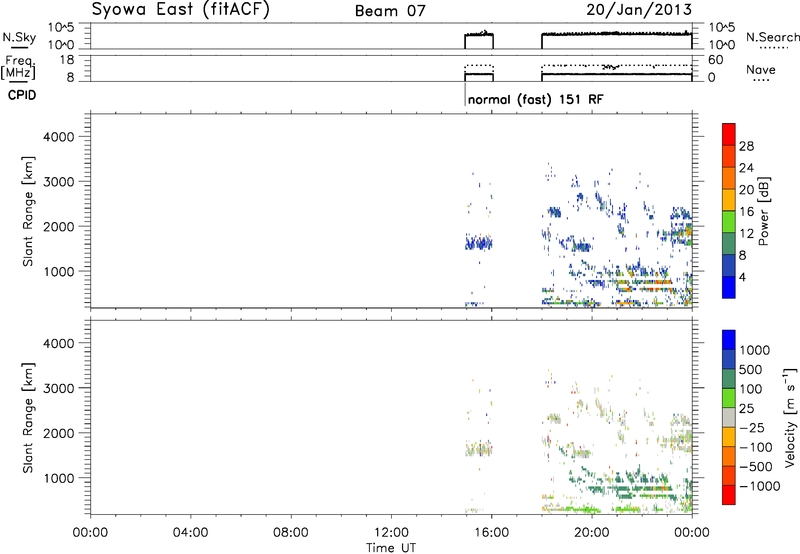
Task: Click 'Slant Range [km]' label of power panel
Action: 28,211
